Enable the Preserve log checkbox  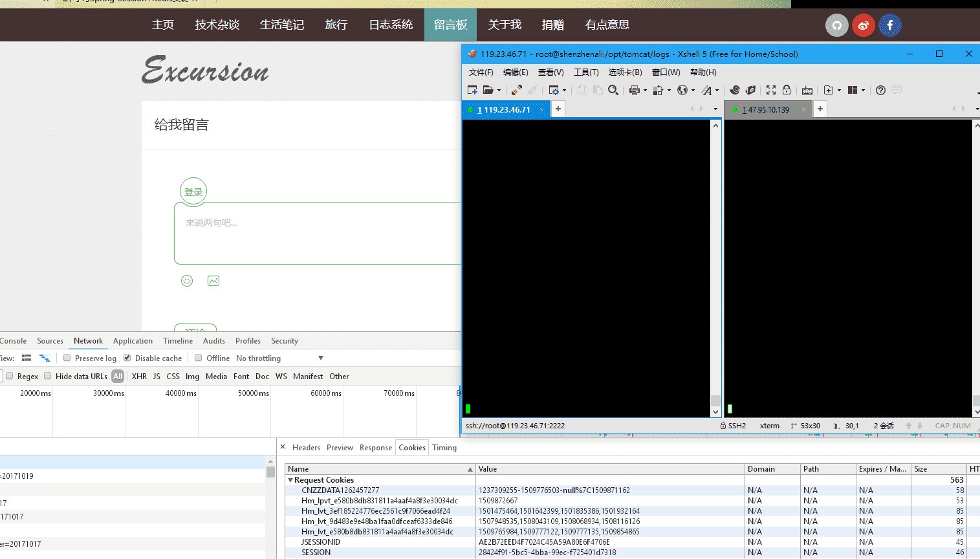pos(67,358)
